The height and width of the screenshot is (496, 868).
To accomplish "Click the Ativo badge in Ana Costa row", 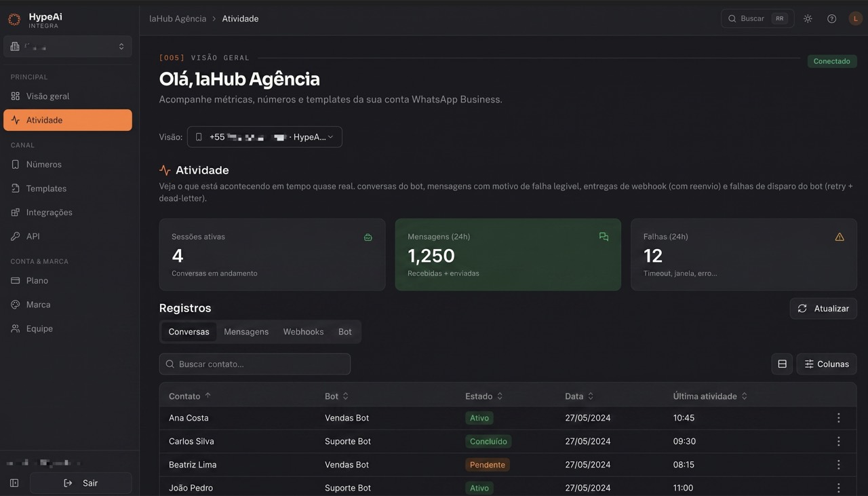I will click(x=479, y=418).
